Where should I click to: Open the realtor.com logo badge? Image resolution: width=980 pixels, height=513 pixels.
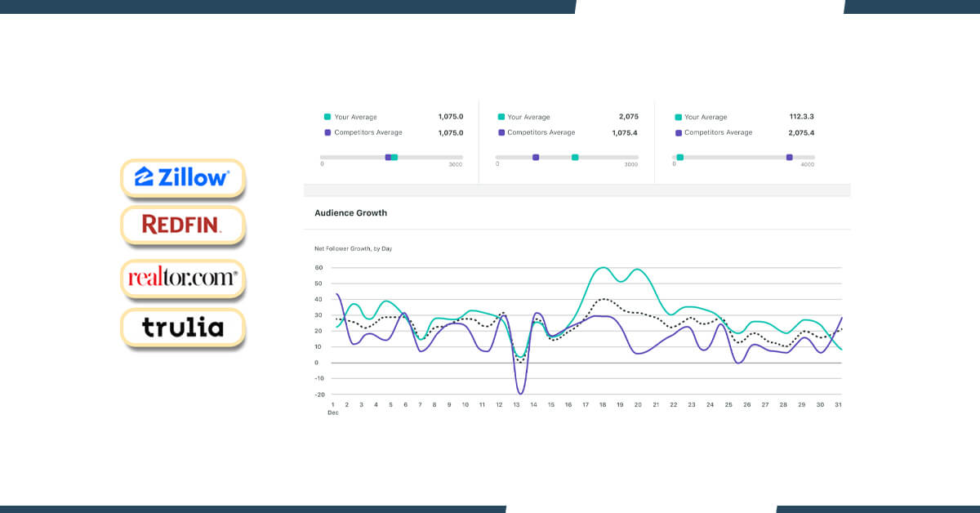tap(183, 278)
